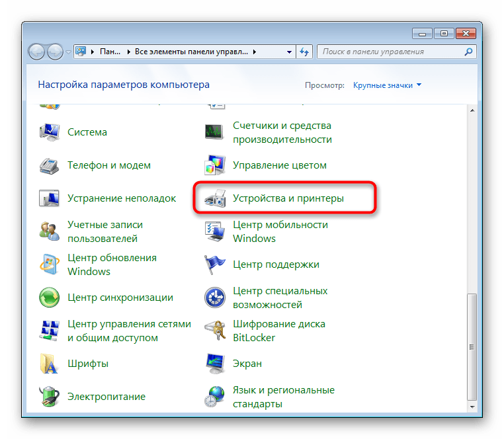Select the Пан... breadcrumb segment
This screenshot has width=504, height=439.
click(x=110, y=52)
